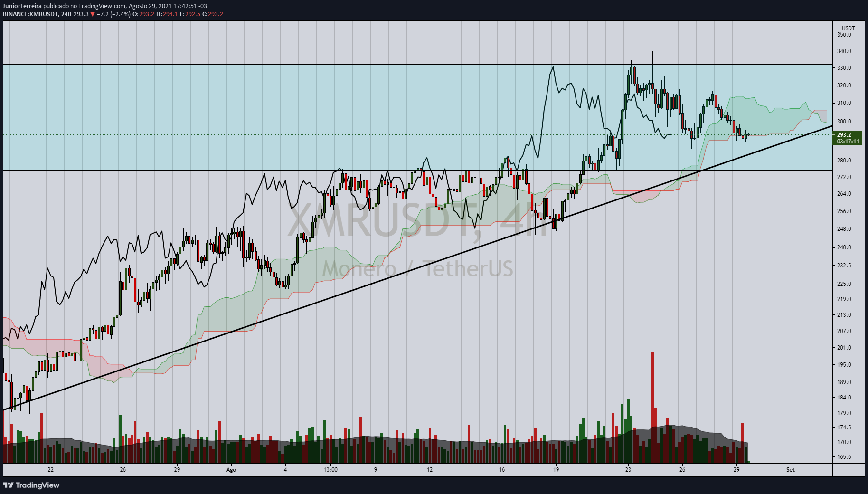Click the 264.0 price axis label

tap(844, 194)
